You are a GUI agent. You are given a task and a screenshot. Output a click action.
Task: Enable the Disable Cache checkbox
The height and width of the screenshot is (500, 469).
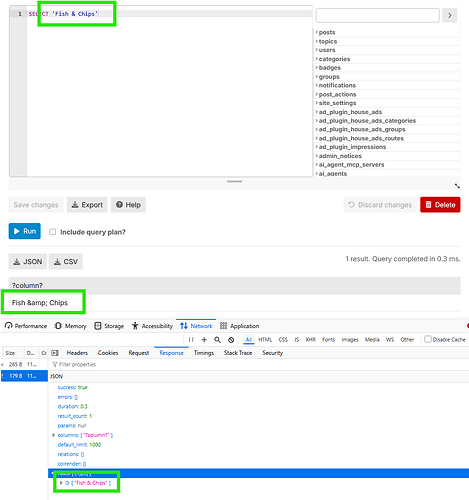(428, 339)
